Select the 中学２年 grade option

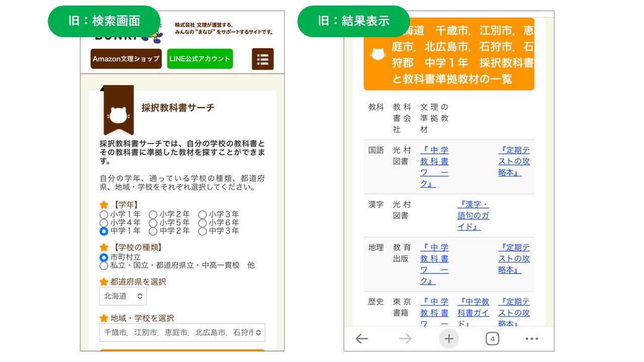(x=153, y=231)
